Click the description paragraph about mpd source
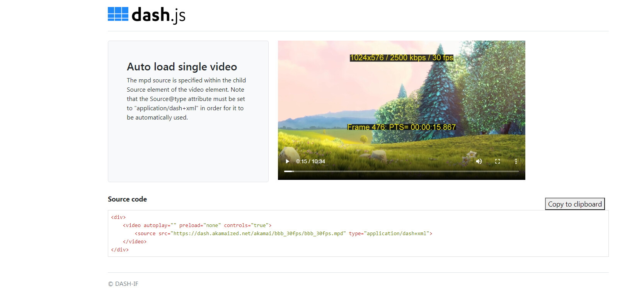 click(x=186, y=99)
